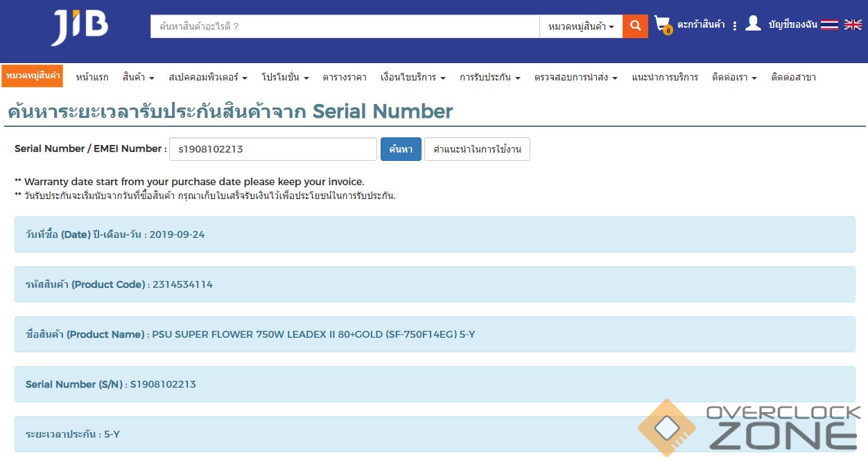Select the purchase date 2019-09-24 row
The image size is (868, 464).
435,234
